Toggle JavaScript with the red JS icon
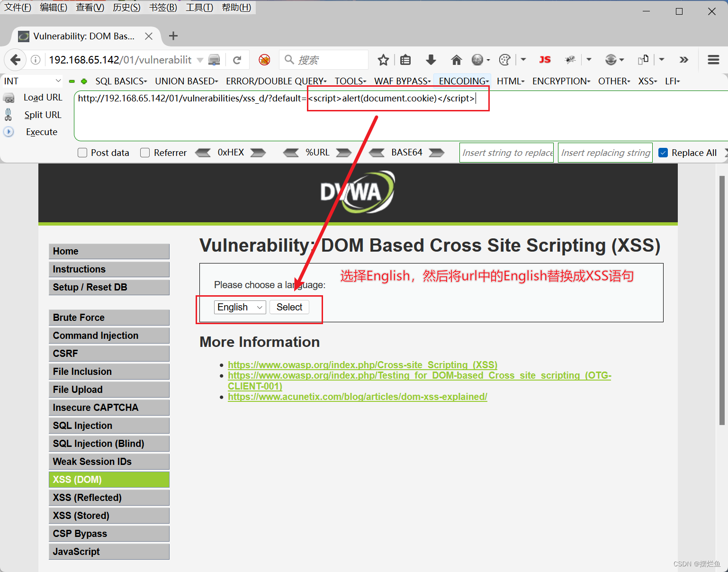Viewport: 728px width, 572px height. click(545, 60)
